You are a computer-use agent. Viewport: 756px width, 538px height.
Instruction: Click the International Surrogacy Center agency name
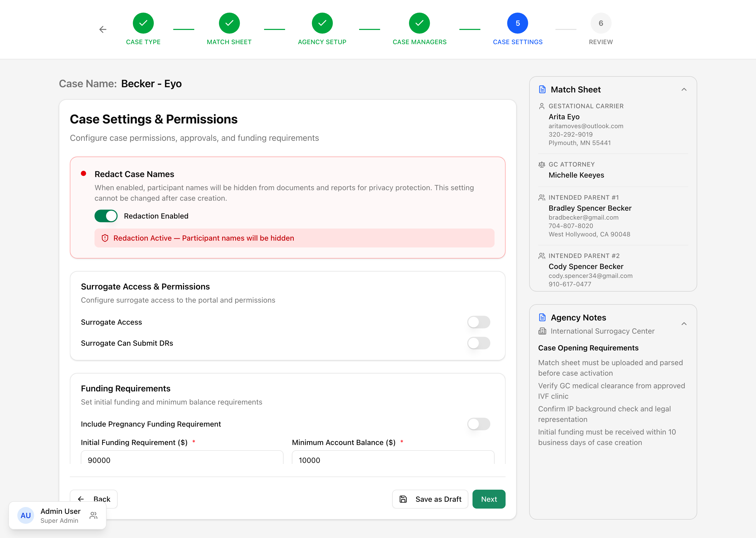[x=602, y=331]
